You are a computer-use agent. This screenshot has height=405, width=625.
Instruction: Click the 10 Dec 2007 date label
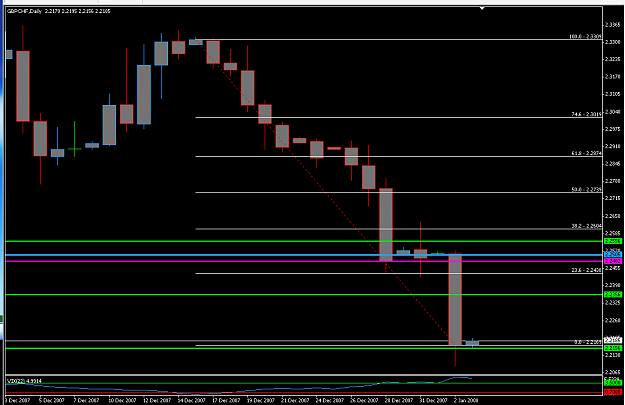pos(122,400)
